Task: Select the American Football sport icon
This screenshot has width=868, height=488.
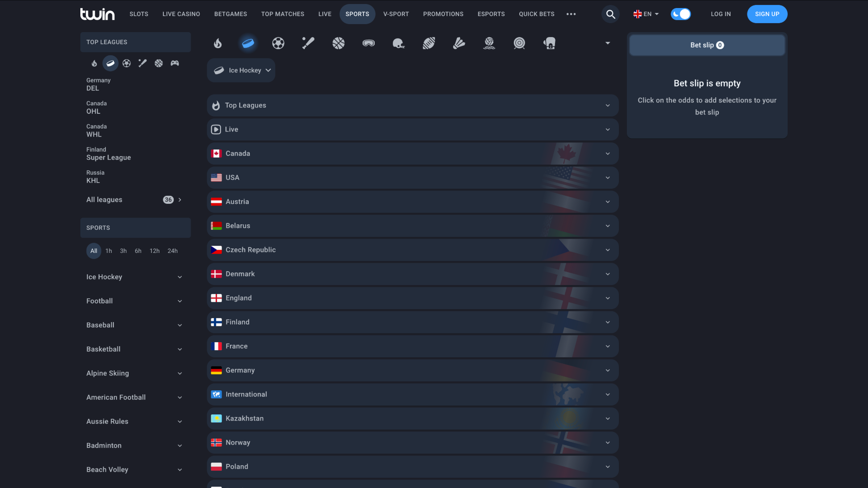Action: click(399, 43)
